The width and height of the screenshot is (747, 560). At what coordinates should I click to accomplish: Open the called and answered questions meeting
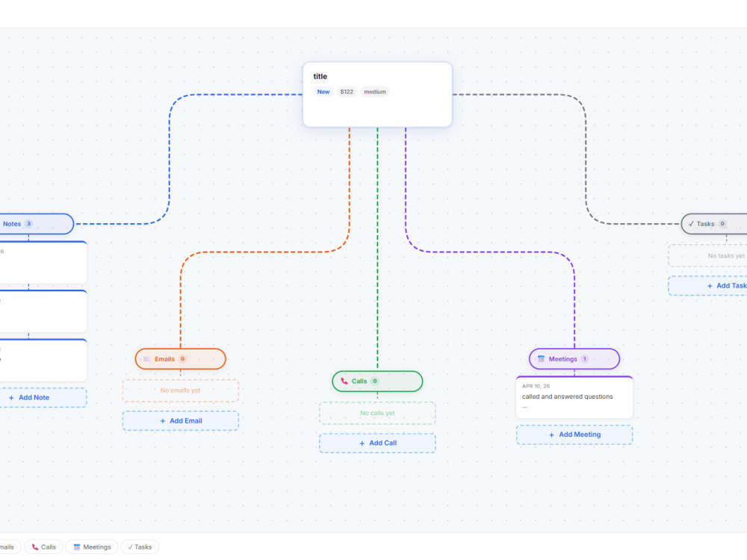574,398
